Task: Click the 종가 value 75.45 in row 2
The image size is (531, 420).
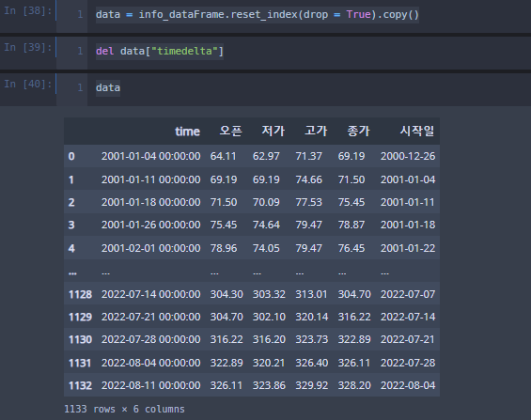Action: (351, 202)
